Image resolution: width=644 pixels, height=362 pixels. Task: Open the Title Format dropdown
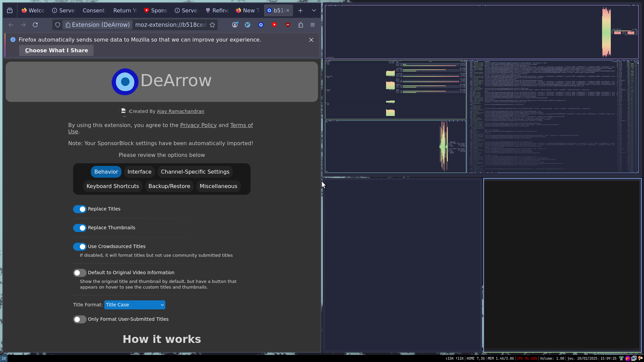tap(135, 305)
